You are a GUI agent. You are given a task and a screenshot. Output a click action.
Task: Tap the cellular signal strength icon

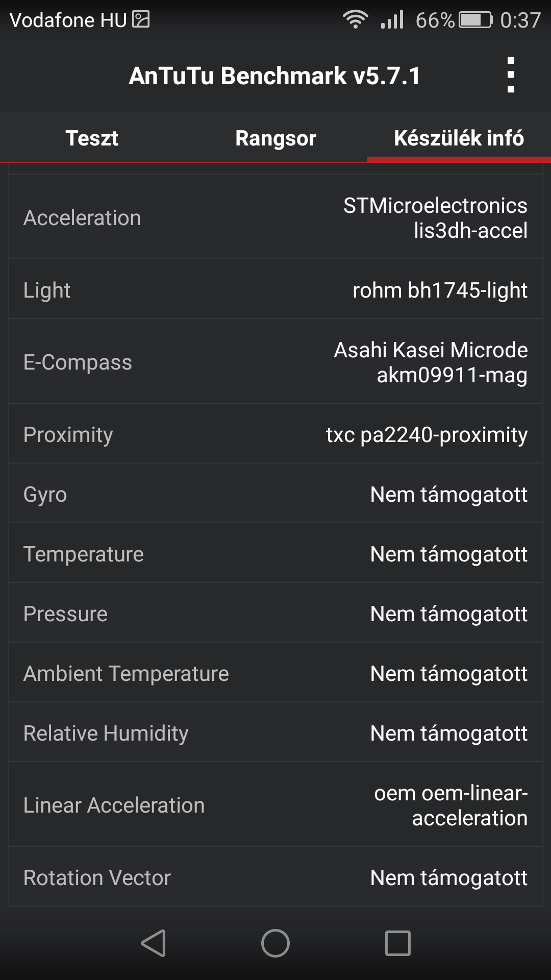392,20
